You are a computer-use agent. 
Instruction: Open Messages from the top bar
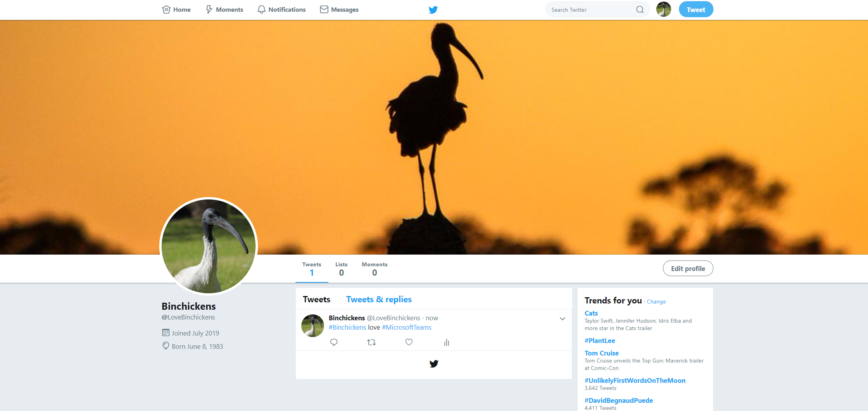339,10
